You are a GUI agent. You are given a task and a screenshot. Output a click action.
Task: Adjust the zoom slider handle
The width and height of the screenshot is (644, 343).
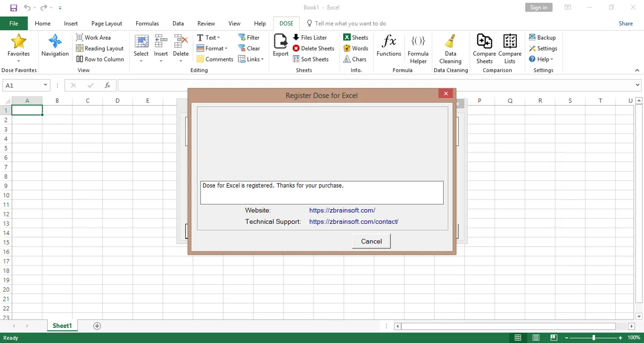click(x=594, y=338)
